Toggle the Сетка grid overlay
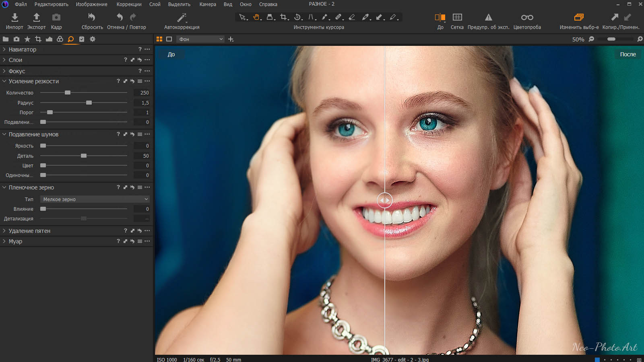The width and height of the screenshot is (644, 362). [457, 17]
